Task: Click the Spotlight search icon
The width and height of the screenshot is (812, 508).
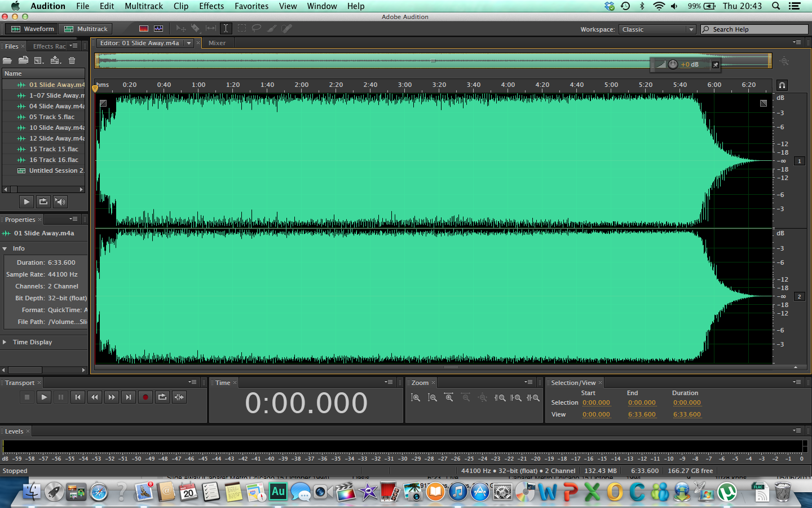Action: coord(776,6)
